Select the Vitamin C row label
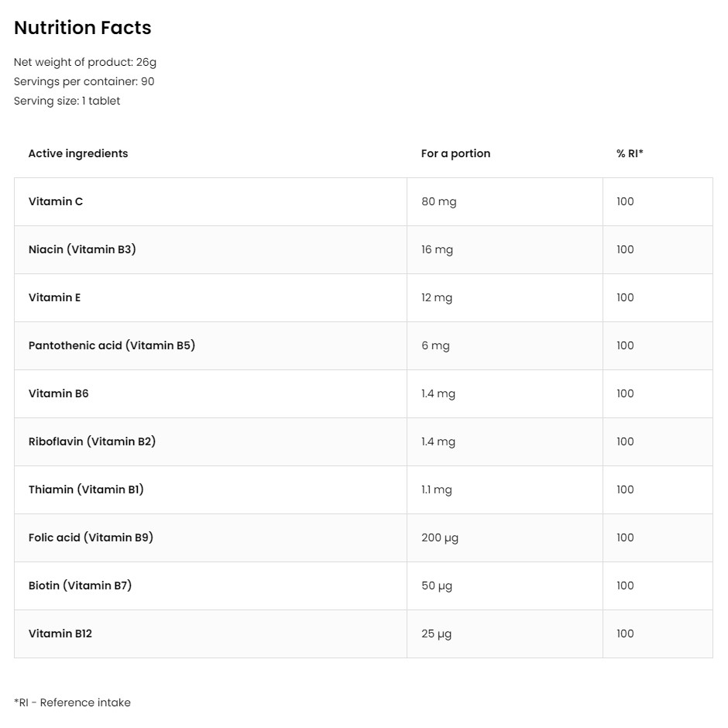 click(x=56, y=201)
